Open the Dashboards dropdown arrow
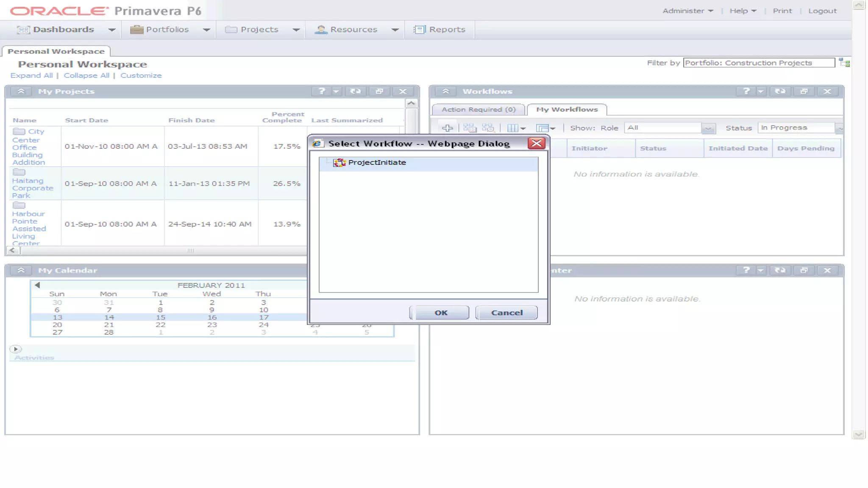 click(x=111, y=30)
